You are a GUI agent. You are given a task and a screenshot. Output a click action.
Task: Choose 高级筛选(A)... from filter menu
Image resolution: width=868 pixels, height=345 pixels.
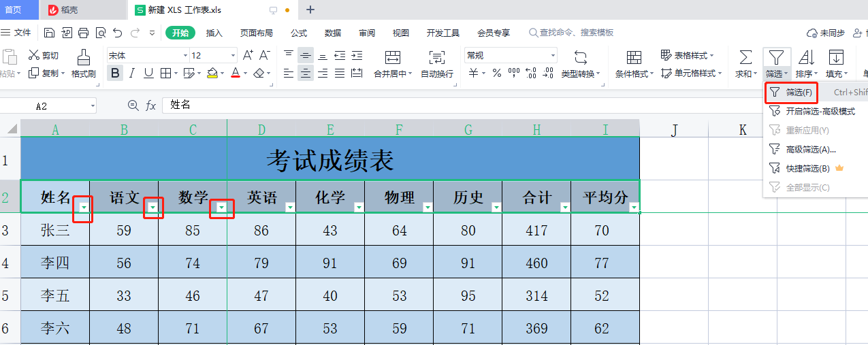[x=810, y=149]
